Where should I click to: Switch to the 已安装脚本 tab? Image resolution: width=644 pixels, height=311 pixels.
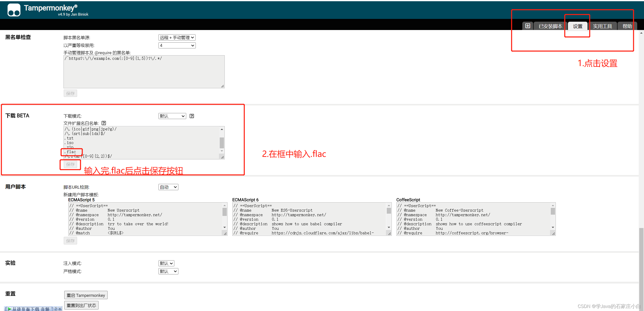550,26
